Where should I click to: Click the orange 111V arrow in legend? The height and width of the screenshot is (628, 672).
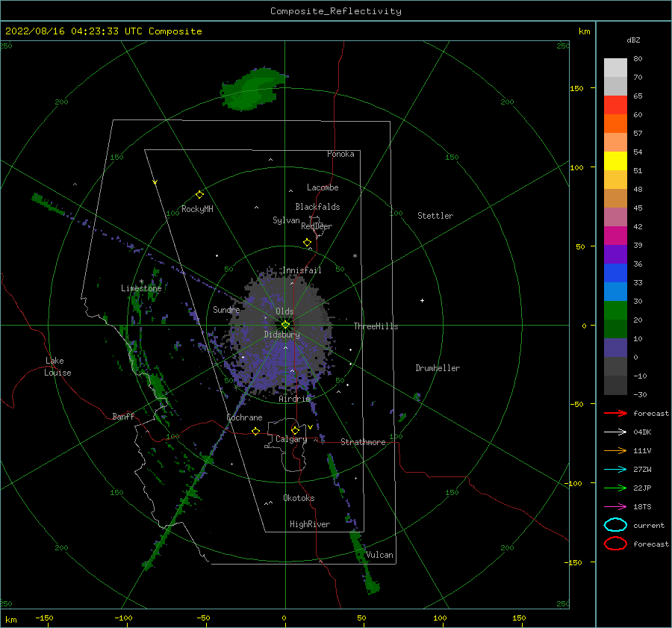pos(615,450)
